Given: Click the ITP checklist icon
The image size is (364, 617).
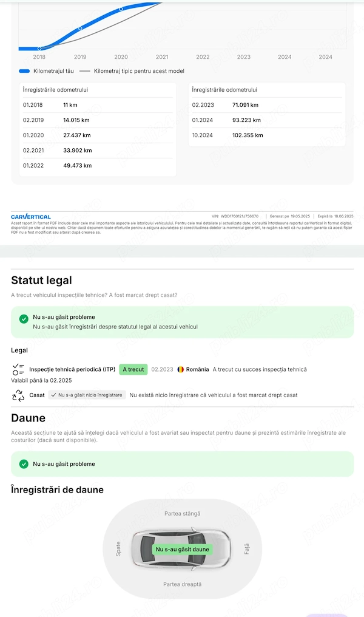Looking at the screenshot, I should point(18,369).
